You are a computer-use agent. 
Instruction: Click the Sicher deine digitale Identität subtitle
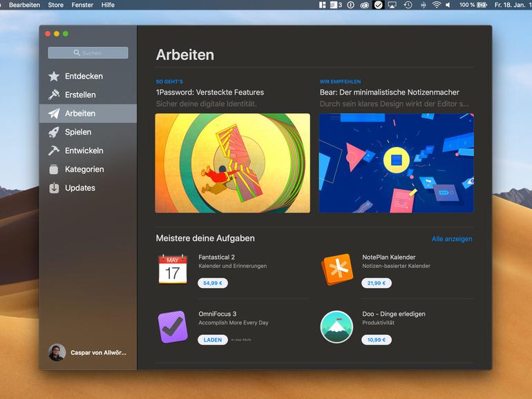tap(207, 104)
